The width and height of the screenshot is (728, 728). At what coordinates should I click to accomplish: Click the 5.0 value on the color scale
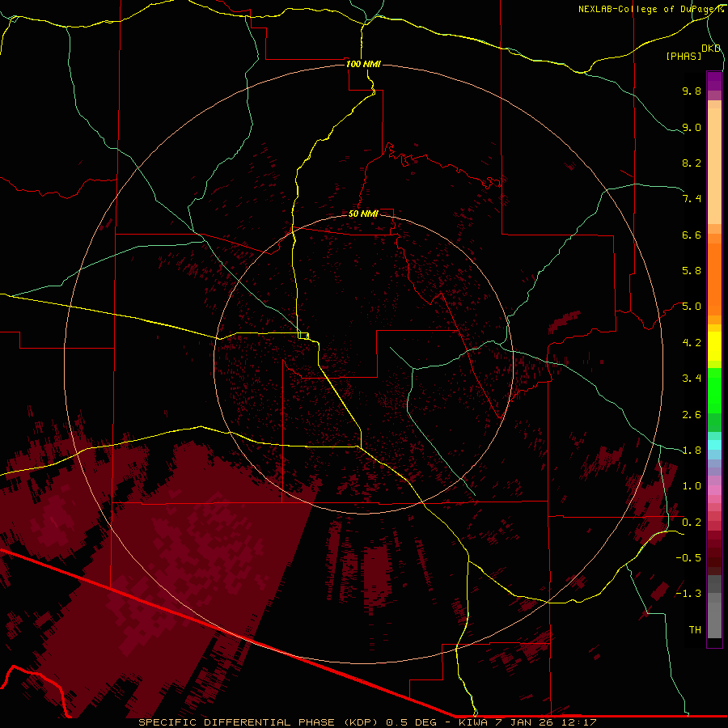pyautogui.click(x=692, y=307)
